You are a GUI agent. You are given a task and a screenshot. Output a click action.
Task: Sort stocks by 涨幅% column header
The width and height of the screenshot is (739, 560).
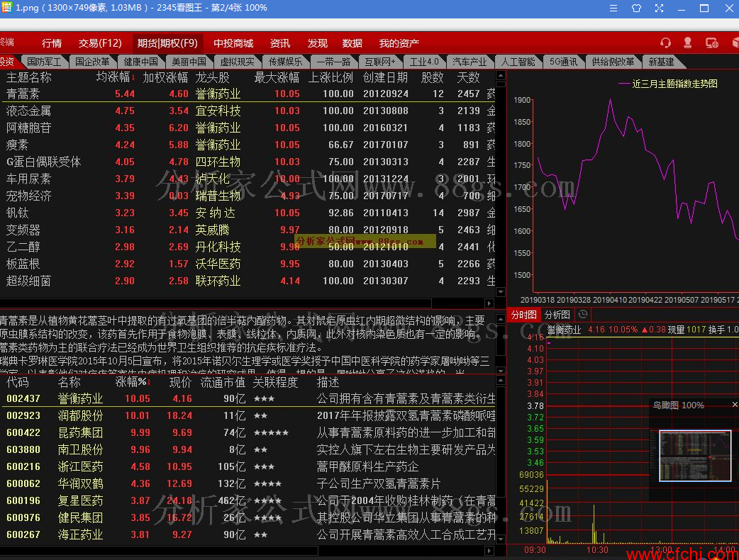pyautogui.click(x=133, y=382)
